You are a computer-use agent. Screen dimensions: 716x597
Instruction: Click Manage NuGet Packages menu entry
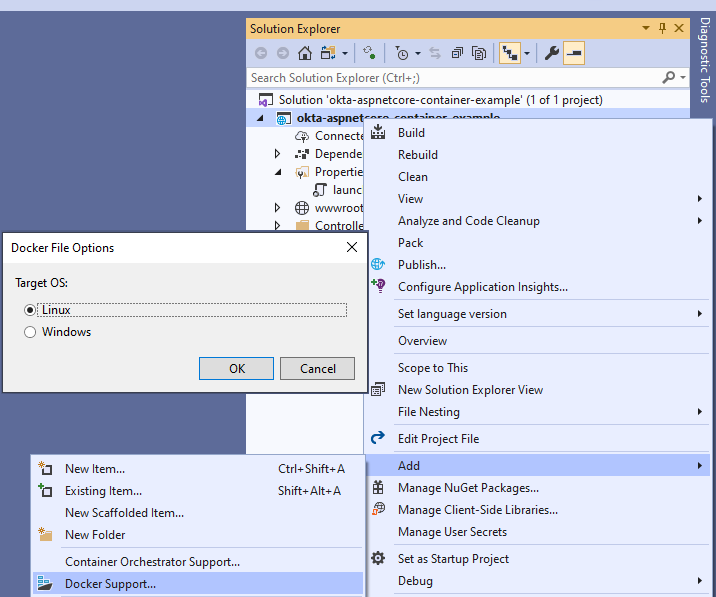coord(468,488)
